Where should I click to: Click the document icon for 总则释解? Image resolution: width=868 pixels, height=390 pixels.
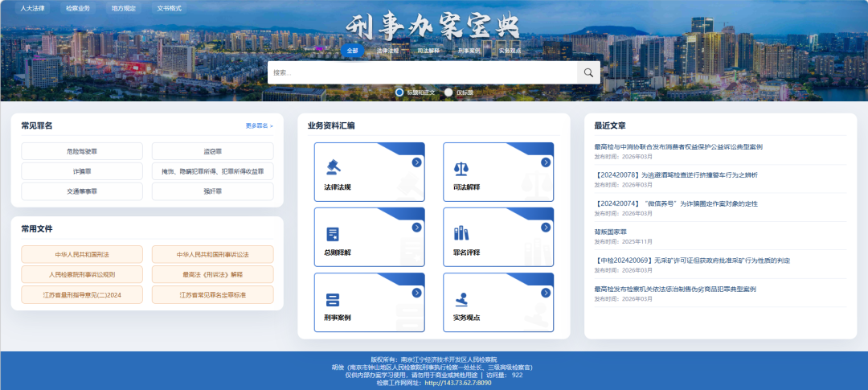point(332,233)
